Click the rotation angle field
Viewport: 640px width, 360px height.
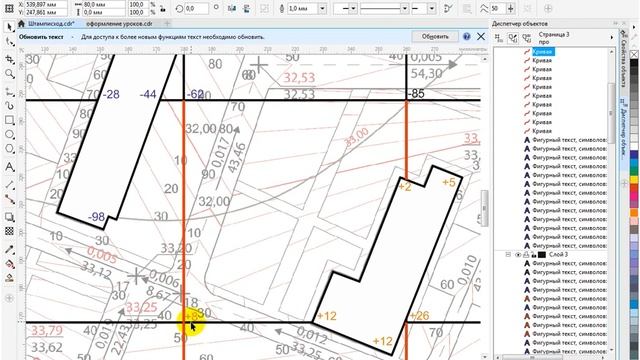point(196,8)
